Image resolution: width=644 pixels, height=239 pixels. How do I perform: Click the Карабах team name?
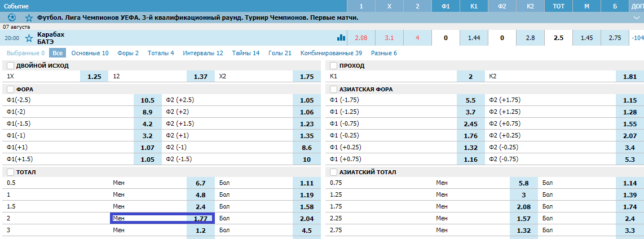[x=51, y=34]
